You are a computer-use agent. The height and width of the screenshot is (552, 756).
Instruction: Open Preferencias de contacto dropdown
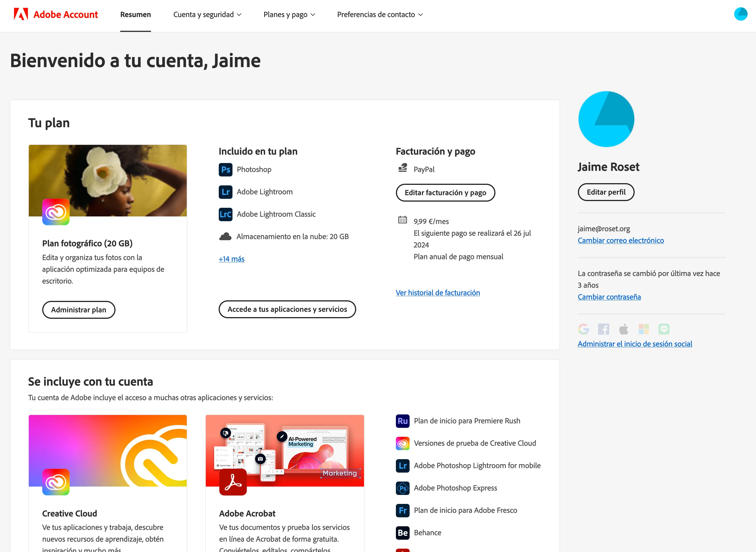[380, 14]
